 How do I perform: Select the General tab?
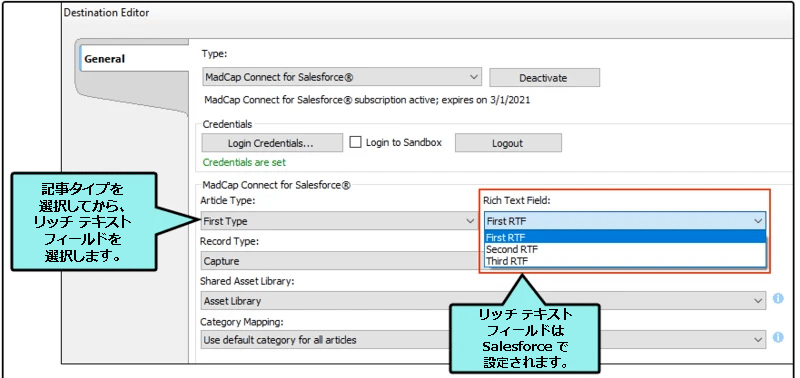[x=104, y=59]
